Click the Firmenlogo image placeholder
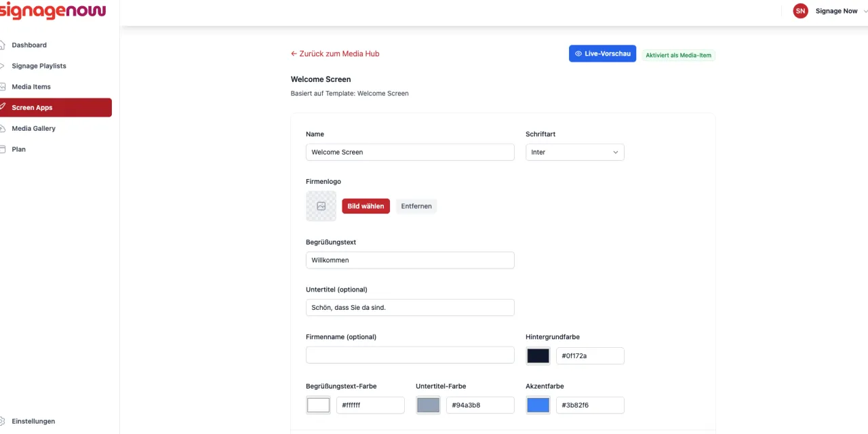The width and height of the screenshot is (868, 434). [321, 206]
